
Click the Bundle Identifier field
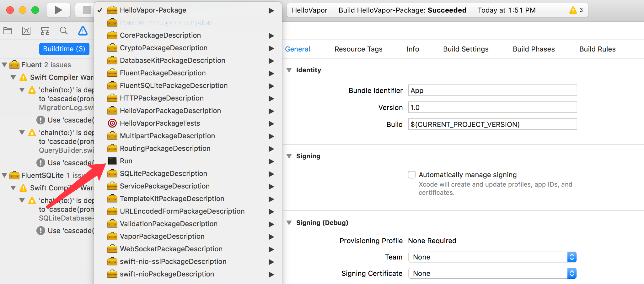492,90
